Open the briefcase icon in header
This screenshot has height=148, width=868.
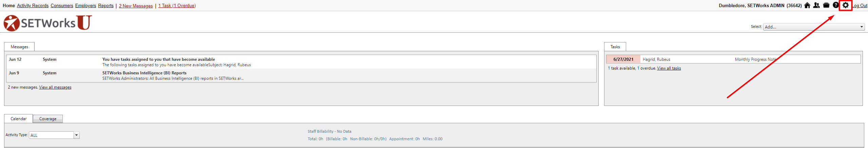point(826,5)
